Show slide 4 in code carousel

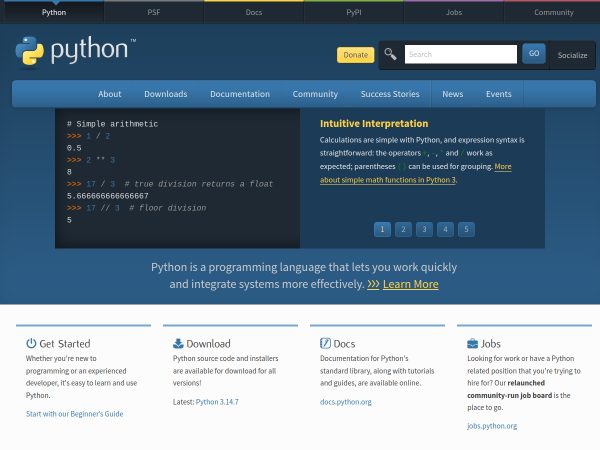tap(445, 230)
